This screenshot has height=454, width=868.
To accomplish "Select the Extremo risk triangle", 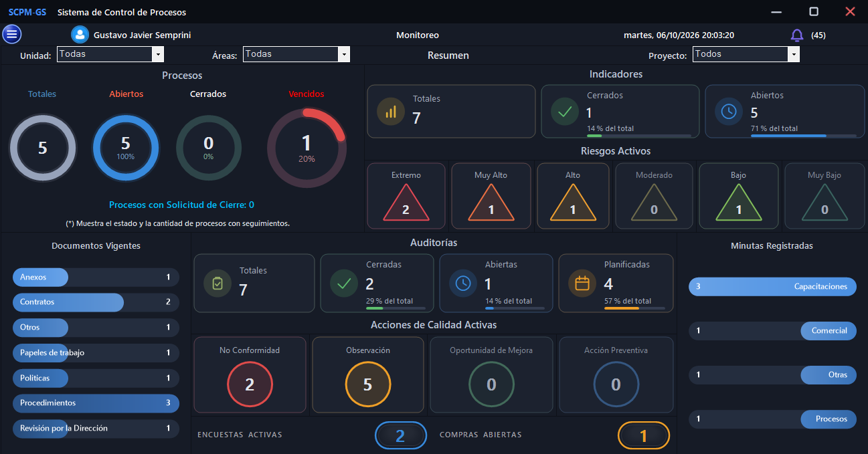I will (406, 203).
